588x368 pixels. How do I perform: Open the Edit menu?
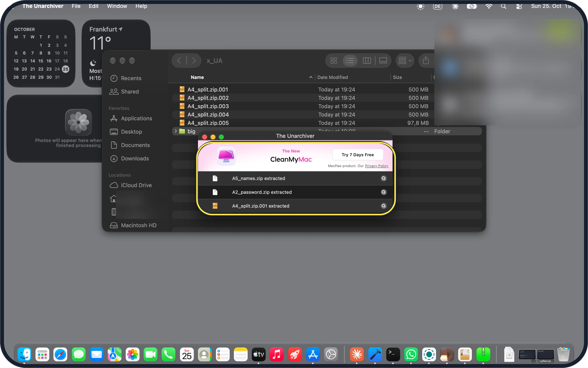point(93,6)
